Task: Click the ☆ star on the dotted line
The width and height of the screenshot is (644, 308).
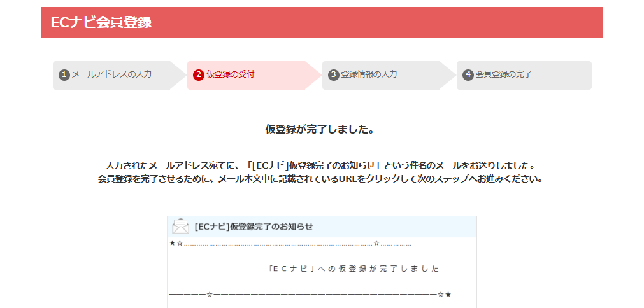Action: [x=376, y=243]
